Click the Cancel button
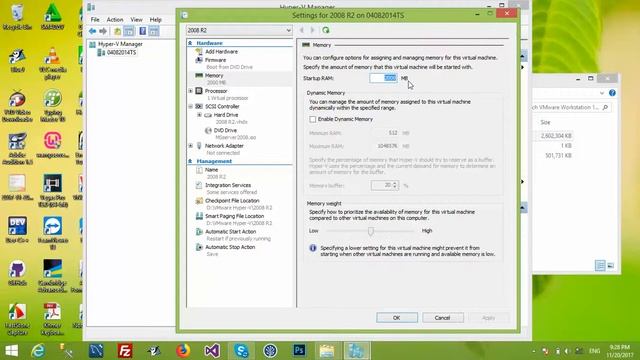The height and width of the screenshot is (360, 640). [442, 318]
